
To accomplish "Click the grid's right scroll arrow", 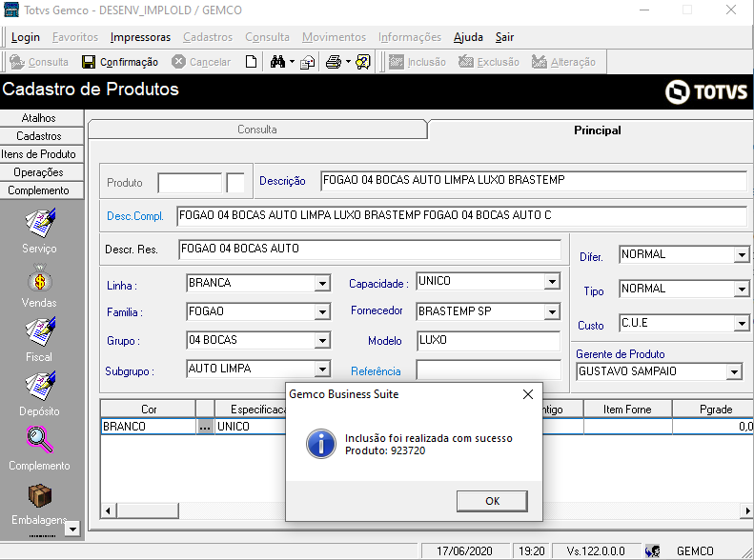I will 746,510.
